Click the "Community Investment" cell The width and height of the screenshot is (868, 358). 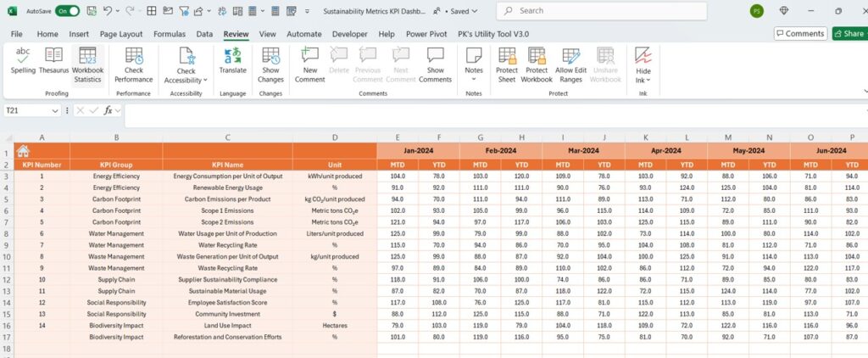coord(227,314)
